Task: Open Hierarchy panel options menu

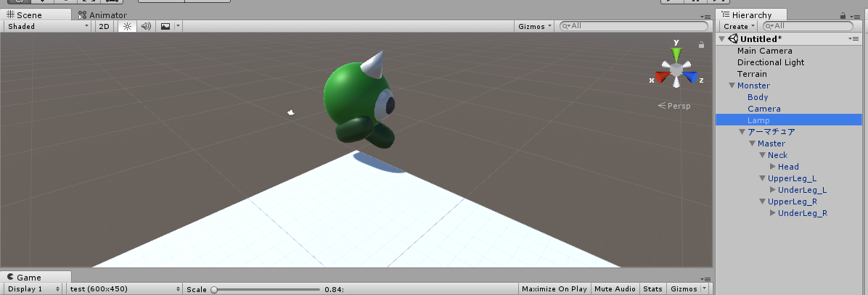Action: pyautogui.click(x=855, y=17)
